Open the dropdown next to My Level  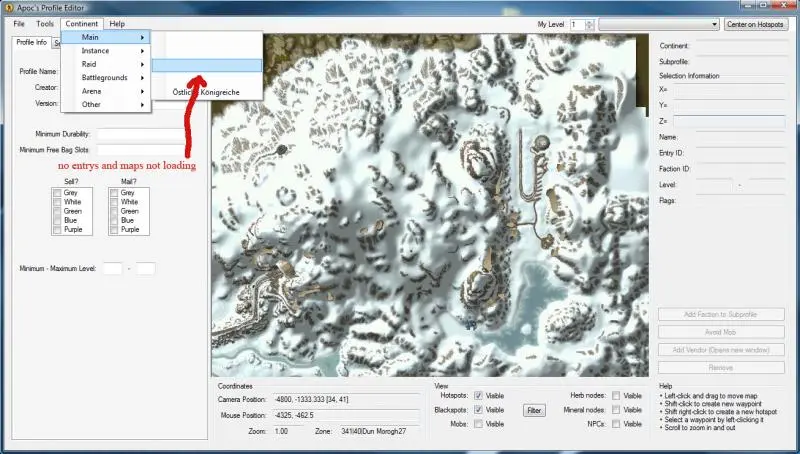pyautogui.click(x=714, y=24)
